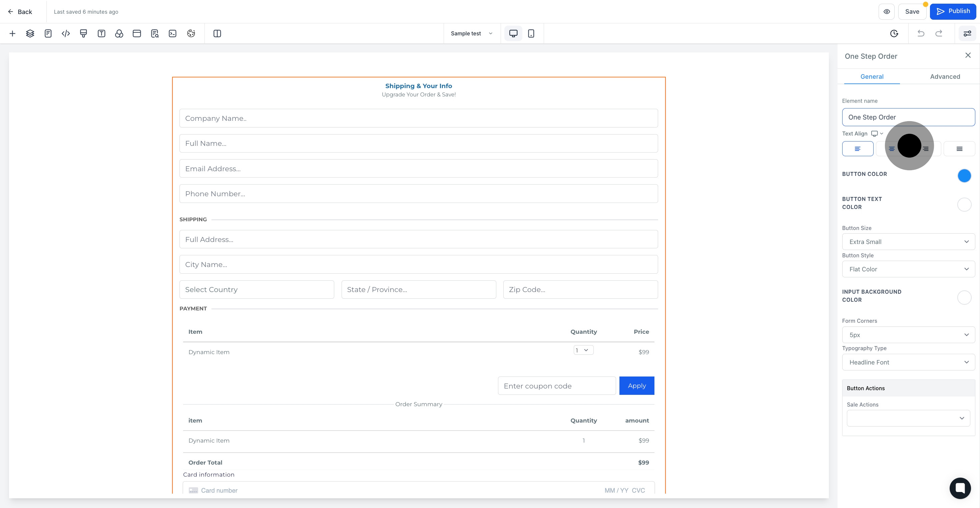Click the Save button
The image size is (980, 508).
coord(912,11)
